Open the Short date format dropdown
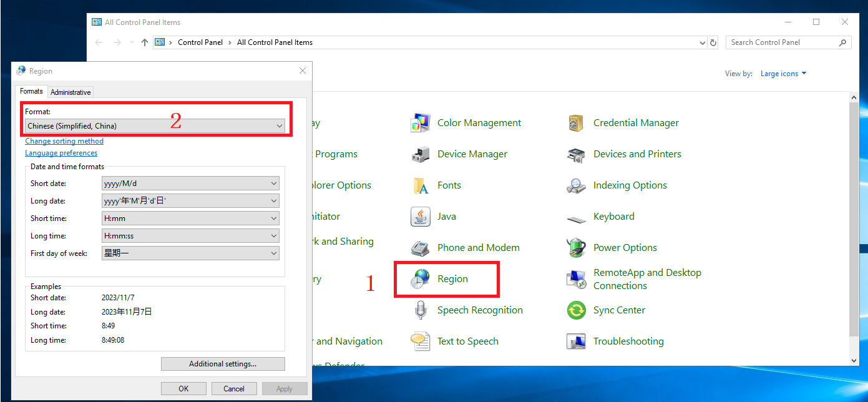Image resolution: width=868 pixels, height=402 pixels. point(190,184)
